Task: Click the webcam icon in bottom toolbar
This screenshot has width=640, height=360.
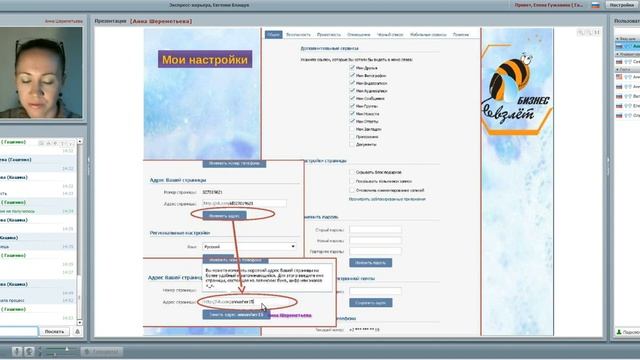Action: 29,351
